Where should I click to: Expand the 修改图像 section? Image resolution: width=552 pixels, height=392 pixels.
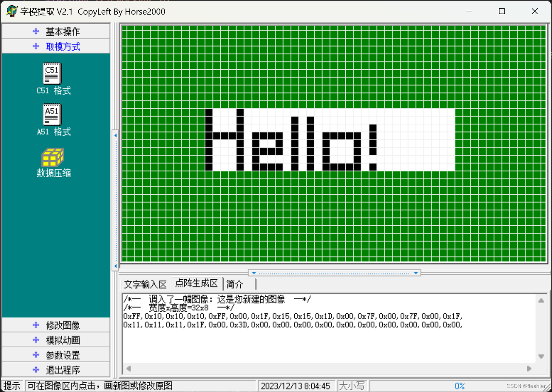[56, 325]
